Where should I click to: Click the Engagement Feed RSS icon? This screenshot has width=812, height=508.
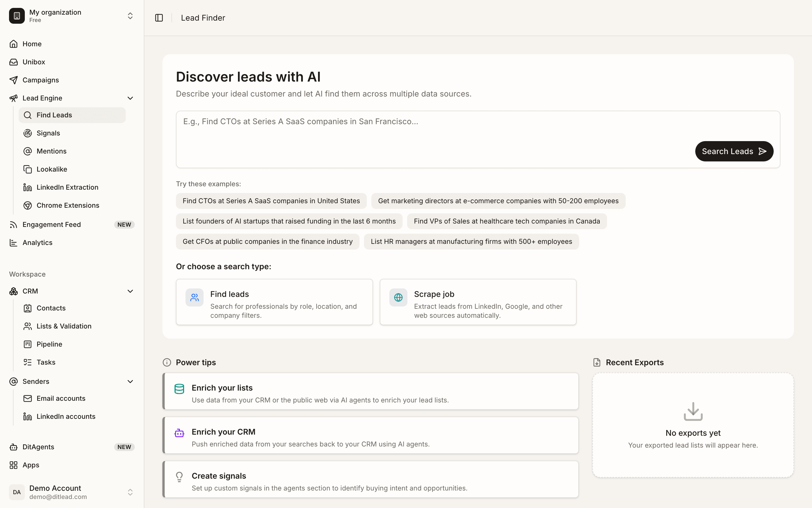coord(14,225)
